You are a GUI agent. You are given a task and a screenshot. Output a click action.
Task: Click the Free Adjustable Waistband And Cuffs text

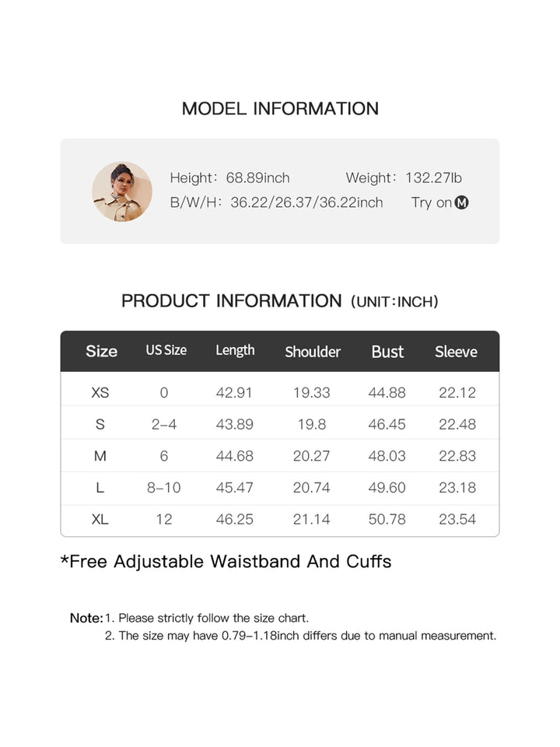pos(226,562)
